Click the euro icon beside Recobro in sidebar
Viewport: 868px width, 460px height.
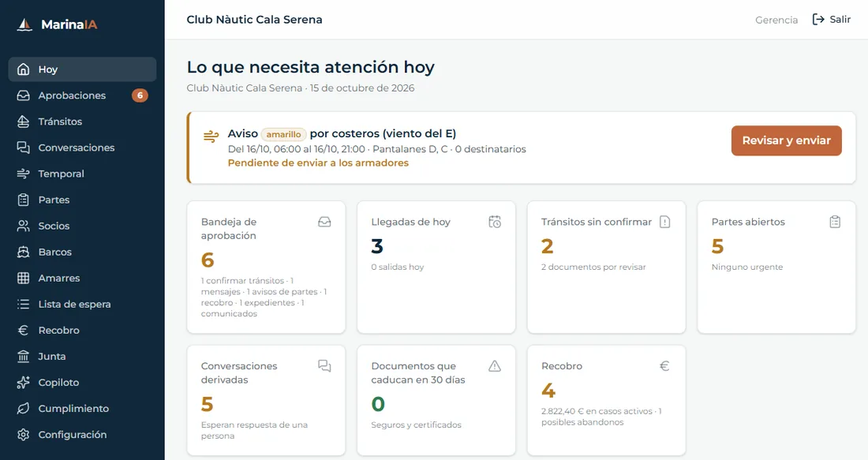(23, 330)
